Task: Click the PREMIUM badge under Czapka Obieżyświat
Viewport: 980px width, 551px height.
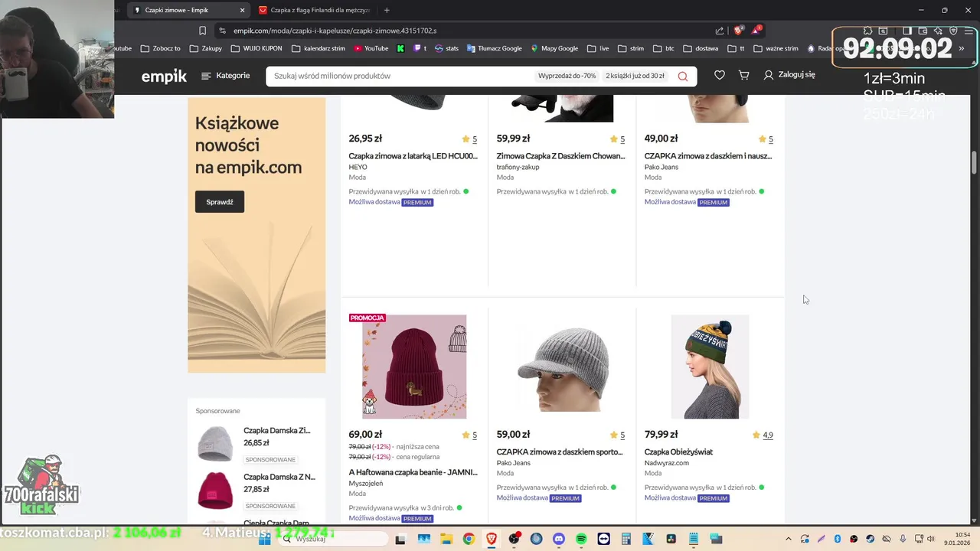Action: coord(713,498)
